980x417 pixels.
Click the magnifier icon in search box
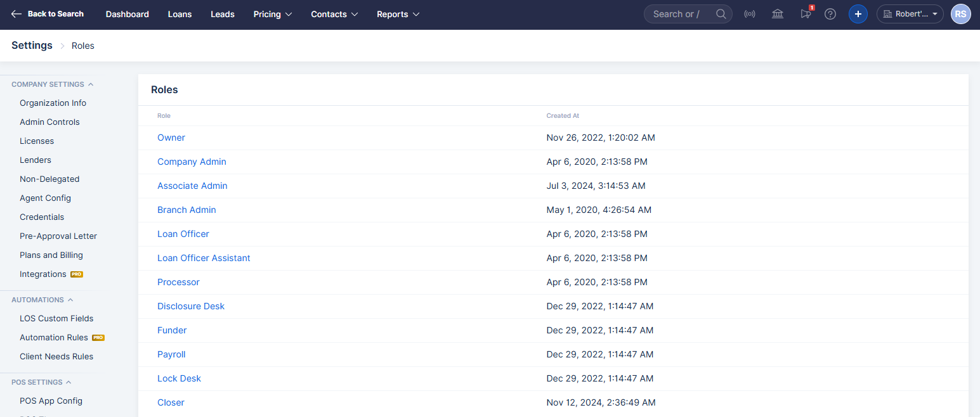point(721,14)
